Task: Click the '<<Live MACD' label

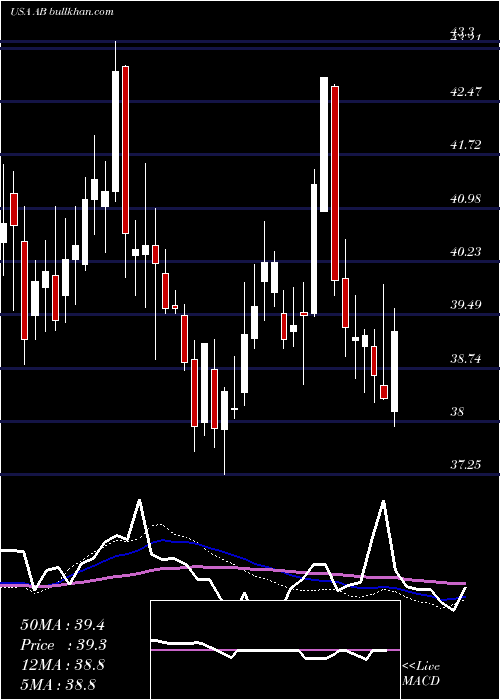Action: (x=421, y=673)
